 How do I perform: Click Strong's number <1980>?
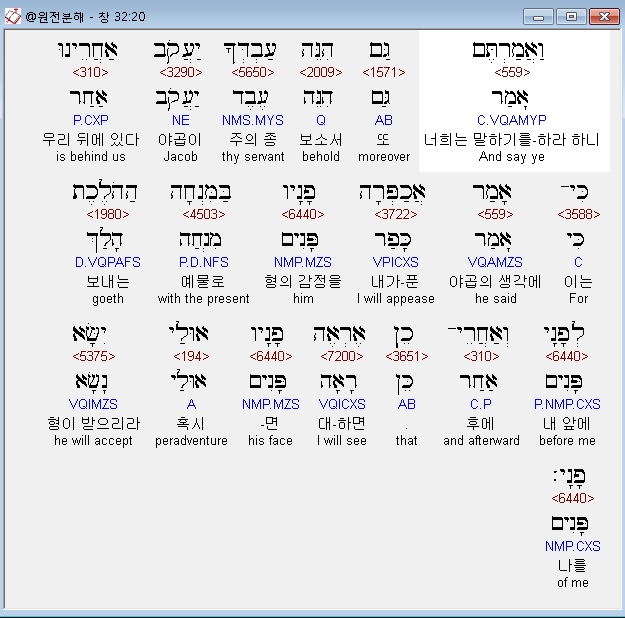pos(108,215)
